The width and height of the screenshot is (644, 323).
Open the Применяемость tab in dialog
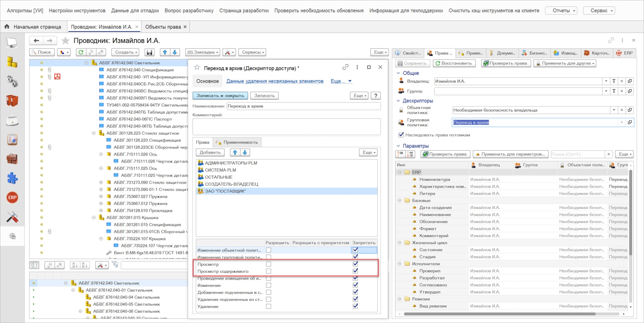pos(237,142)
